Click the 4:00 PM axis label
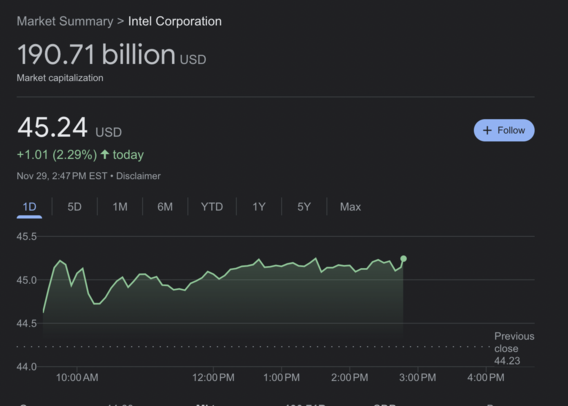 [485, 378]
